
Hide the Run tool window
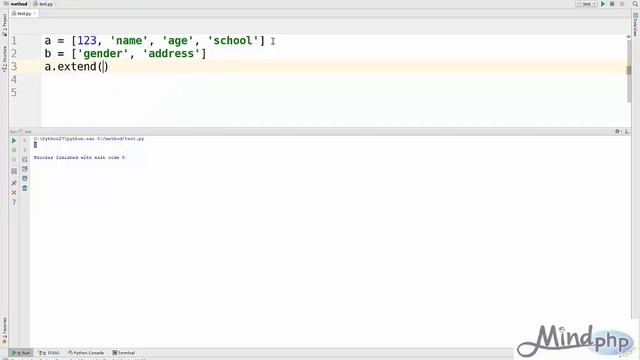click(x=627, y=131)
